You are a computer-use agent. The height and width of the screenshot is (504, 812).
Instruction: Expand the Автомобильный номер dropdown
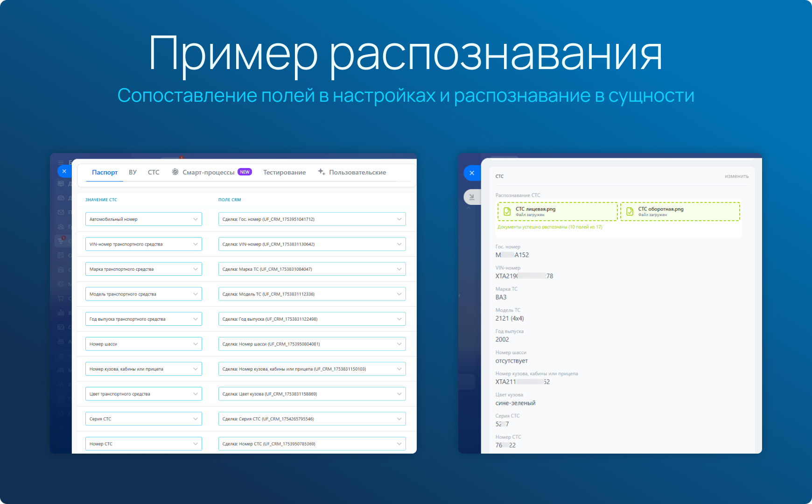[144, 219]
